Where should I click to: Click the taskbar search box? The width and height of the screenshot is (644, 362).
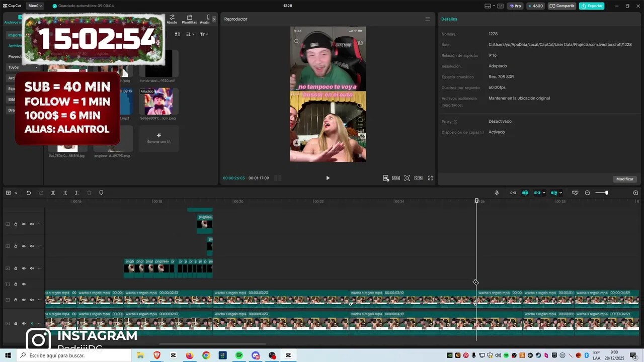pos(74,355)
